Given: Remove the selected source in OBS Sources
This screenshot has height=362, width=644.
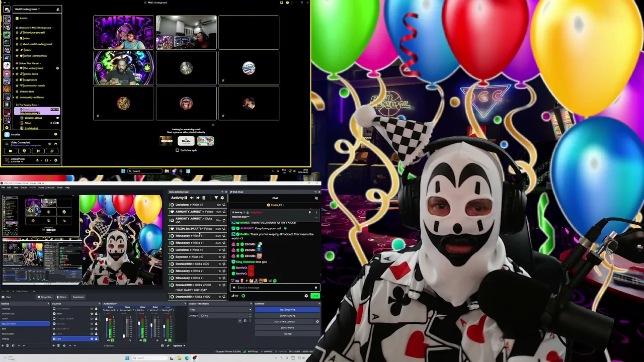Looking at the screenshot, I should pos(58,345).
